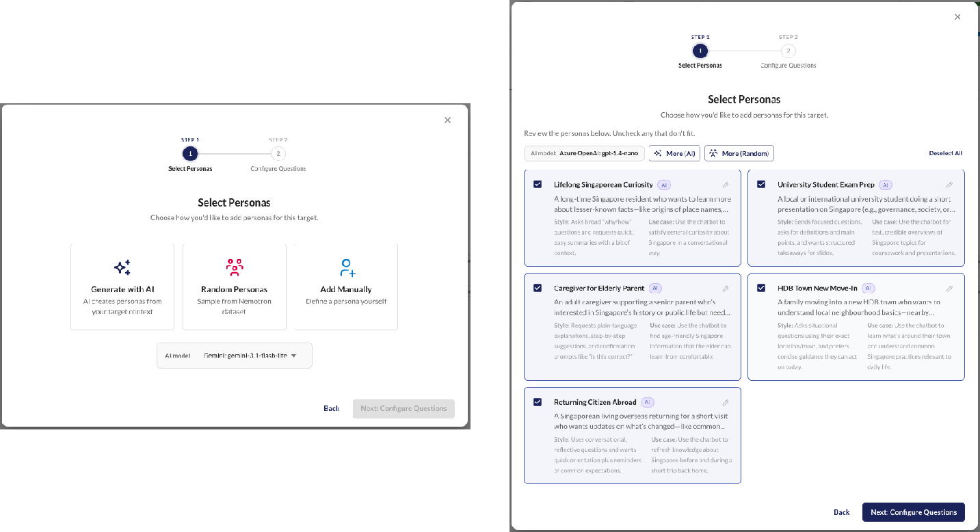This screenshot has height=532, width=980.
Task: Close the left Select Personas dialog
Action: [x=447, y=120]
